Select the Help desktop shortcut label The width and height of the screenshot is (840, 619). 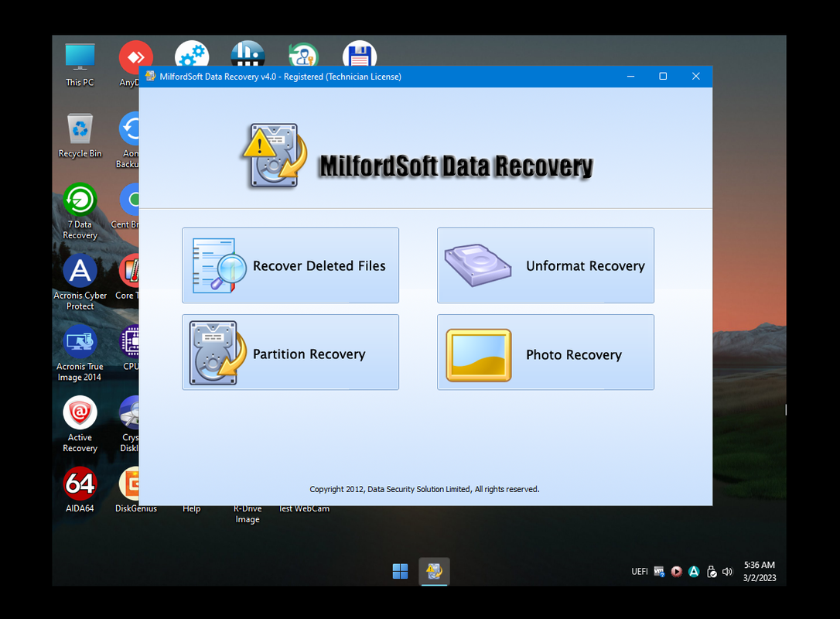191,508
